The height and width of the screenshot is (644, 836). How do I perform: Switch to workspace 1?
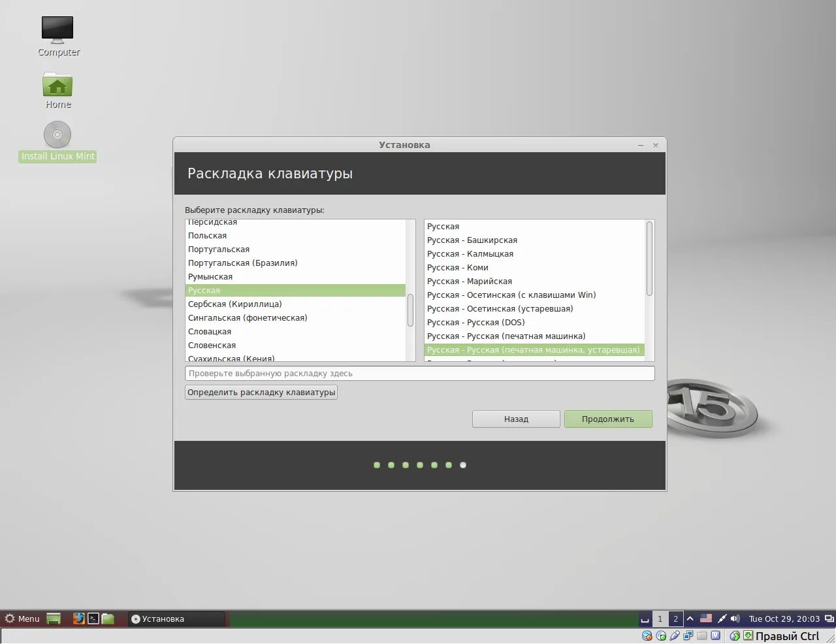coord(660,619)
